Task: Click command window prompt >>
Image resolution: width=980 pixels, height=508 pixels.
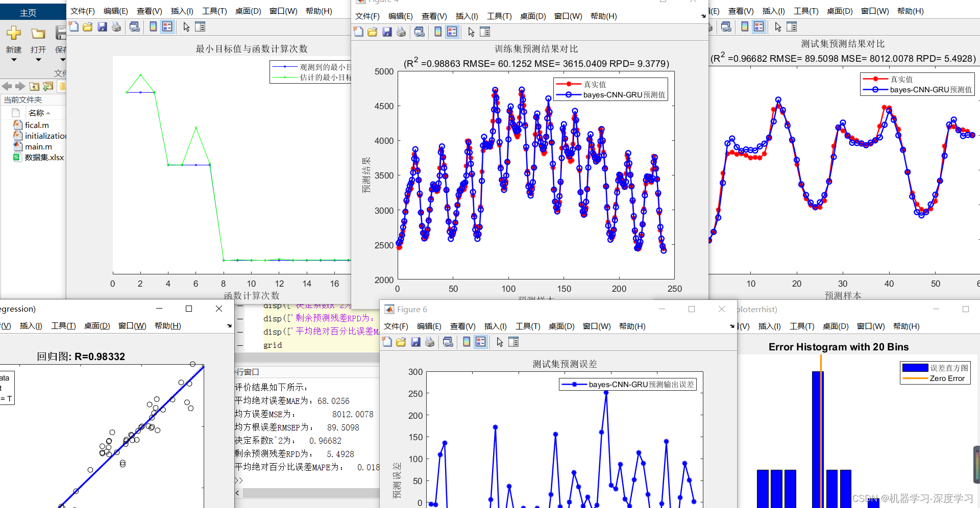Action: click(x=239, y=480)
